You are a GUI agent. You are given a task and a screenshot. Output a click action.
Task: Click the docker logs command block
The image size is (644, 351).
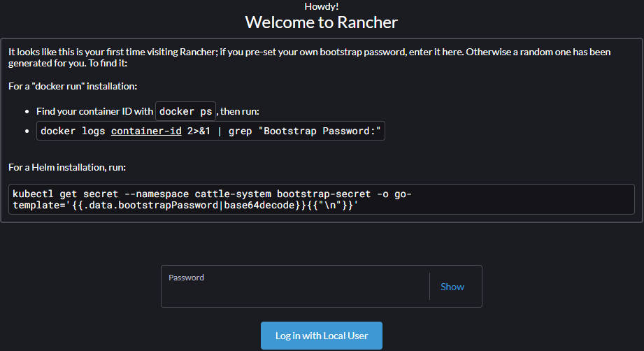210,131
